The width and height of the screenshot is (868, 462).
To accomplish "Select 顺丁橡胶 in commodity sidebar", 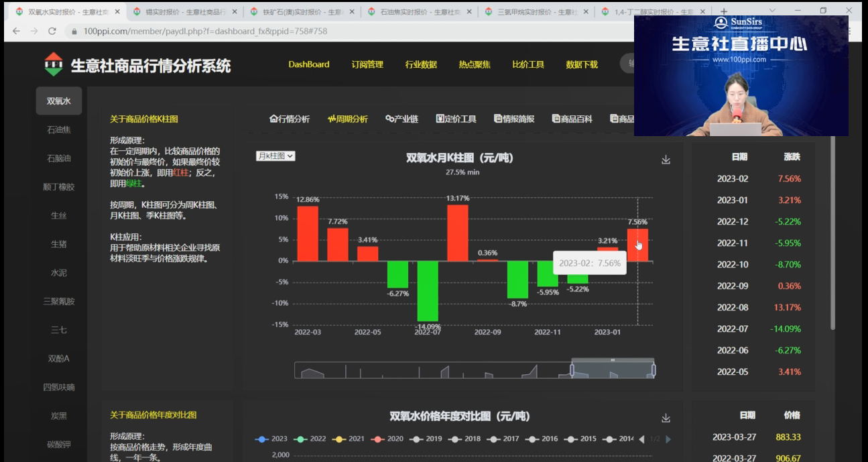I will click(x=59, y=187).
